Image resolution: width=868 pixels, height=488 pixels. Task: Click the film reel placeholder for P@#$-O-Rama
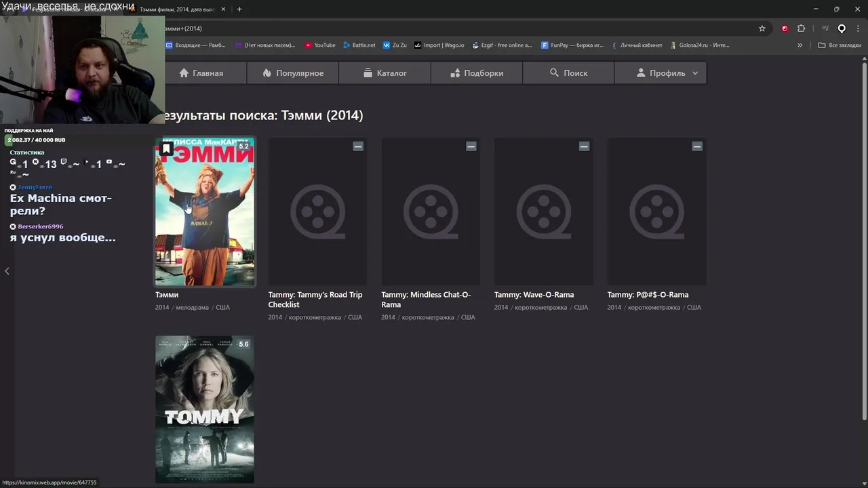(656, 211)
